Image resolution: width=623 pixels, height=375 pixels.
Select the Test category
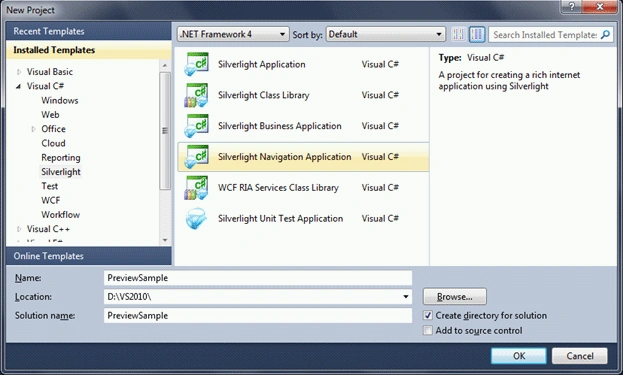pos(50,186)
